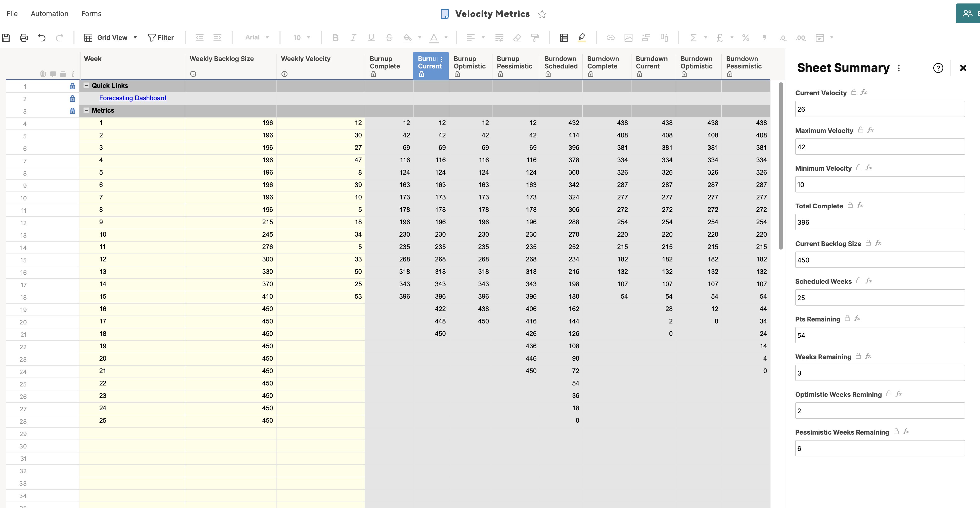
Task: Toggle Bold formatting
Action: pos(335,38)
